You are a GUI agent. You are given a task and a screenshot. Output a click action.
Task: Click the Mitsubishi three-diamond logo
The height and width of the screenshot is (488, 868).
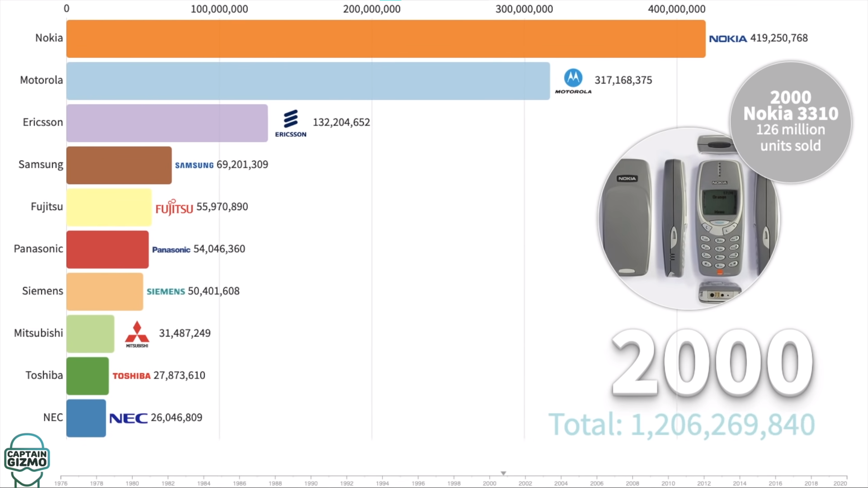click(137, 334)
